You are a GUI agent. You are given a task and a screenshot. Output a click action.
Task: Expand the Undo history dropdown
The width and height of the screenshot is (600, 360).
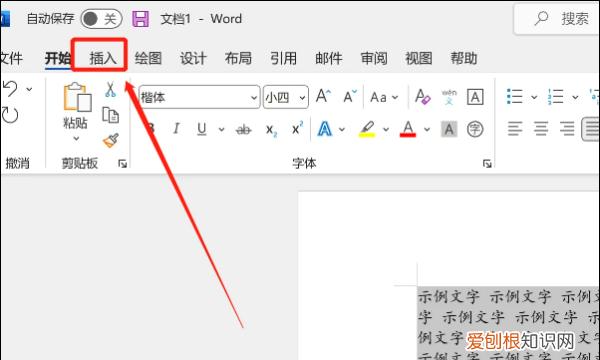(29, 89)
